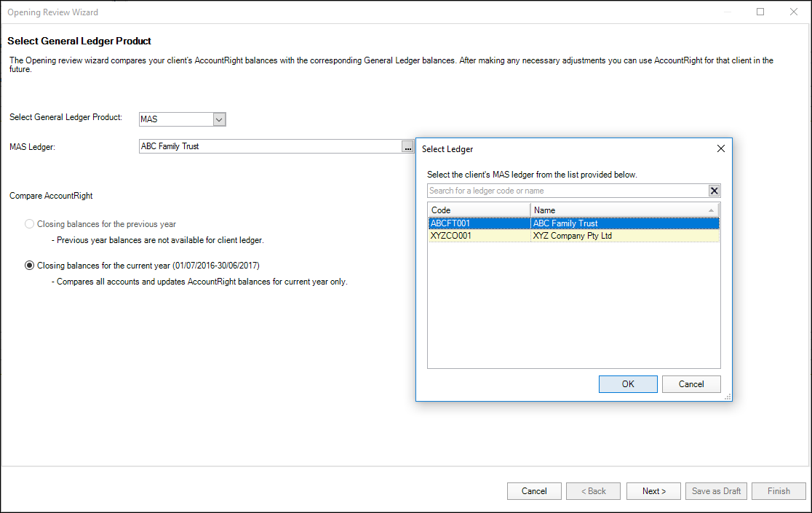
Task: Cancel the Opening Review Wizard
Action: point(534,491)
